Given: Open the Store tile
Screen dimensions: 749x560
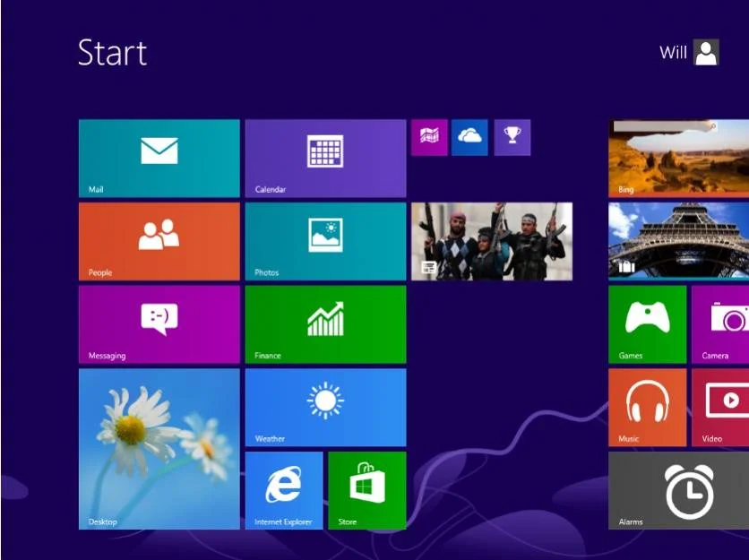Looking at the screenshot, I should point(366,490).
